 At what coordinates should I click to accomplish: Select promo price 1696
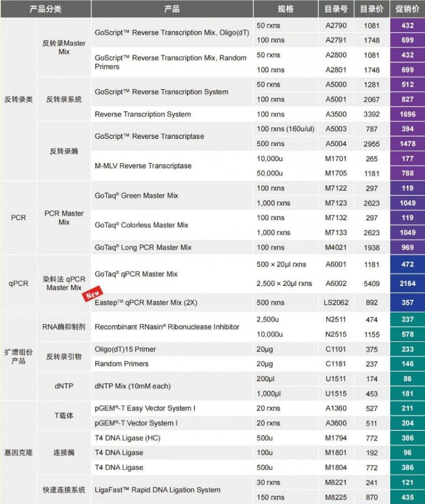(x=408, y=114)
